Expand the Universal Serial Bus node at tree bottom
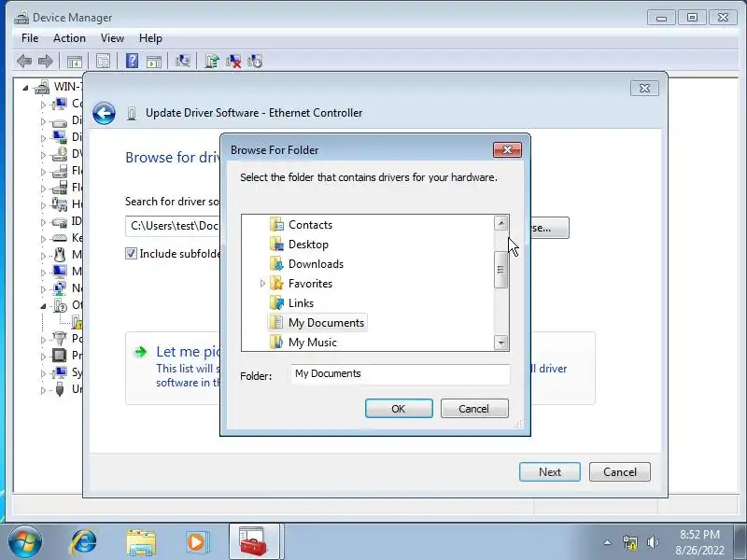The image size is (747, 560). (43, 390)
